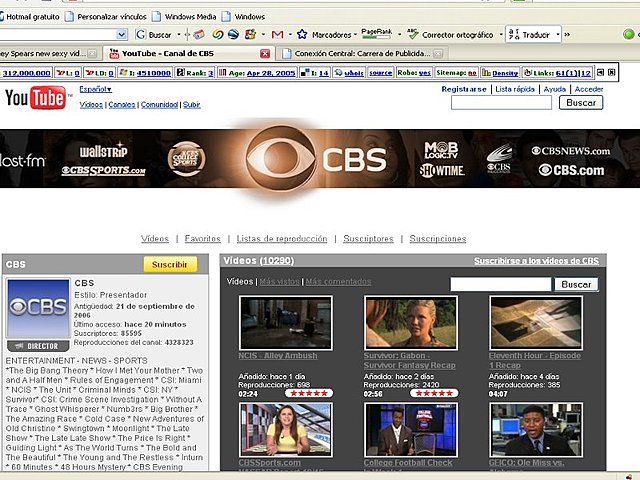Click the Corrector ortográfico checkmark icon
This screenshot has height=480, width=640.
413,35
